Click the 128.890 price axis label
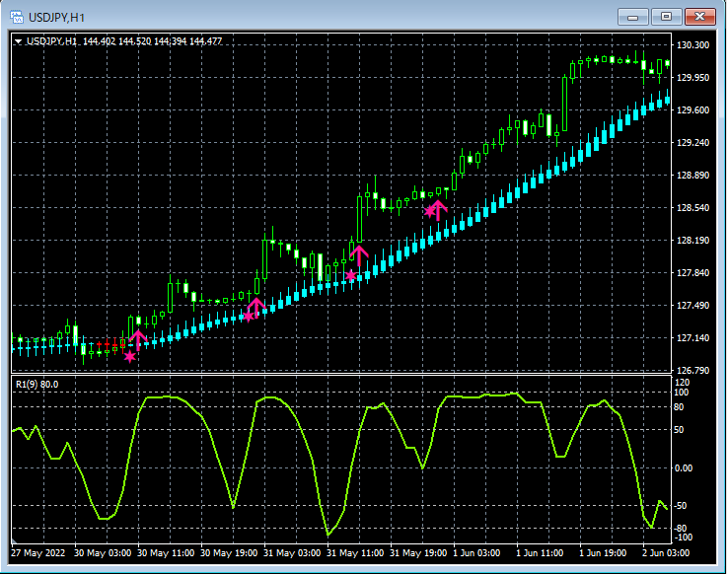 (692, 175)
